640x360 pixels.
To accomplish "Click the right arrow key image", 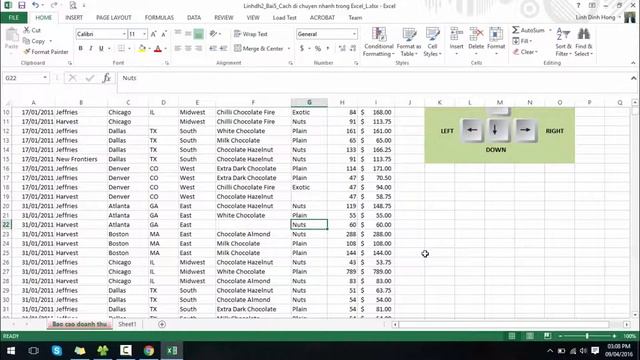I will click(x=525, y=131).
